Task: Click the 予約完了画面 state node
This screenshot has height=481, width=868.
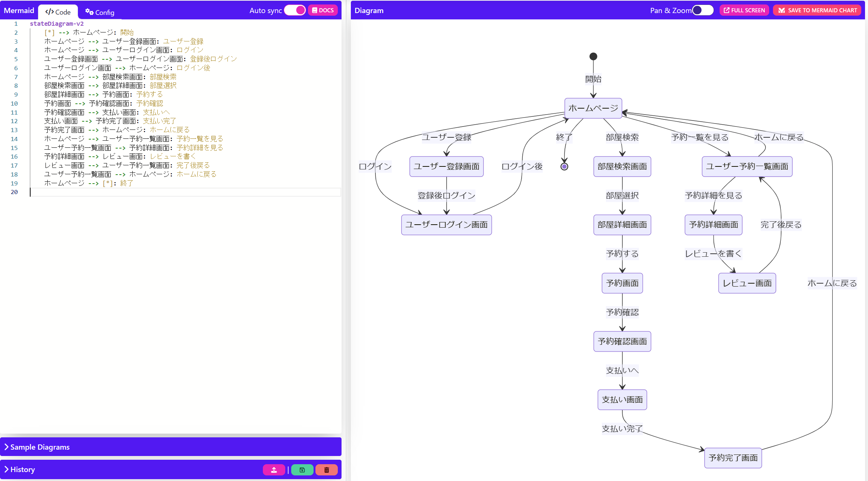Action: 733,458
